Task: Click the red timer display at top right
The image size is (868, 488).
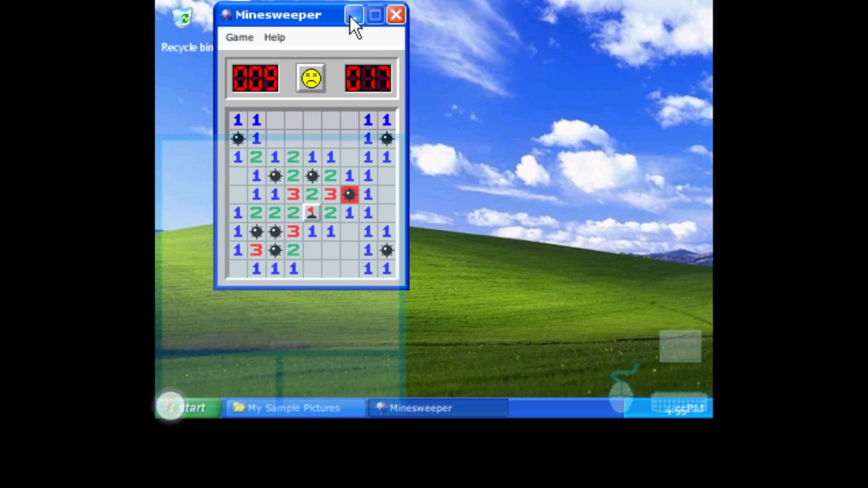Action: [x=368, y=78]
